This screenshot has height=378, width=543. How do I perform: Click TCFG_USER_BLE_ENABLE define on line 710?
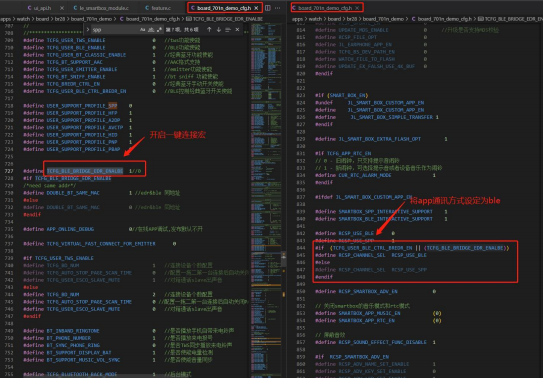click(x=76, y=47)
